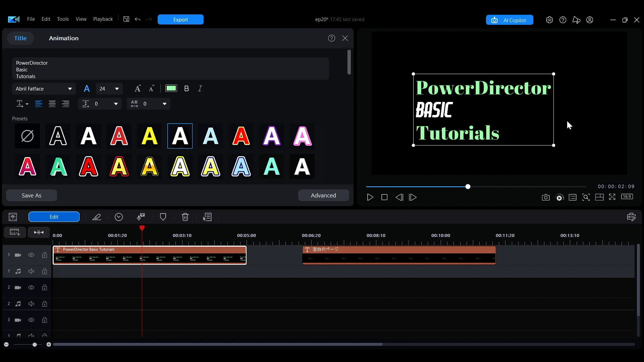Open the audio tools icon in timeline toolbar
This screenshot has height=362, width=644.
(141, 217)
